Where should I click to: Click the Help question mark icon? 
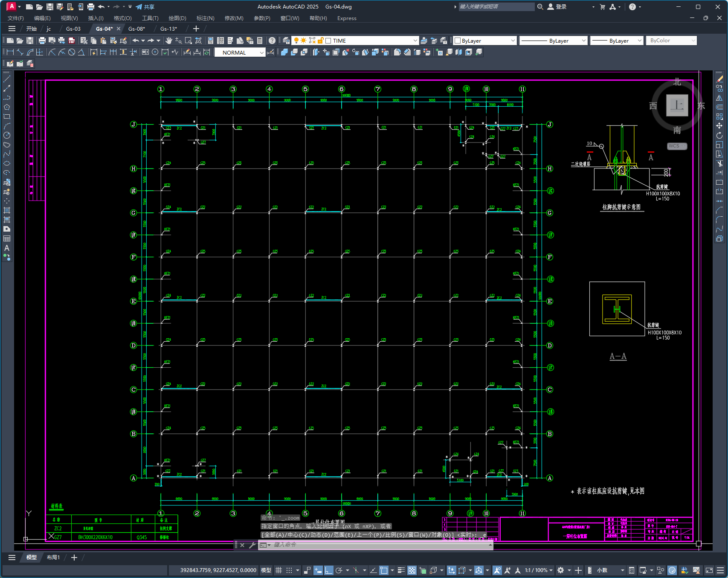[272, 41]
